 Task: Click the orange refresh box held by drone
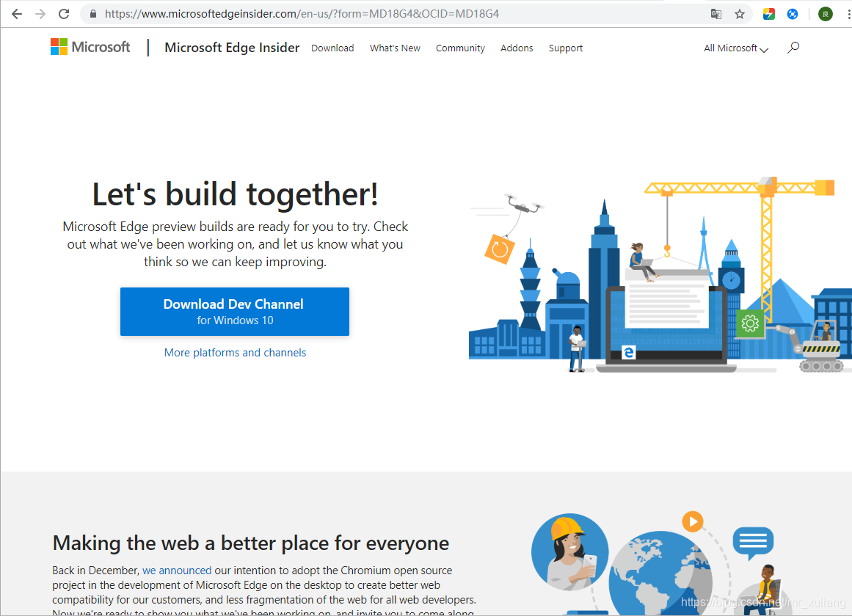(499, 249)
